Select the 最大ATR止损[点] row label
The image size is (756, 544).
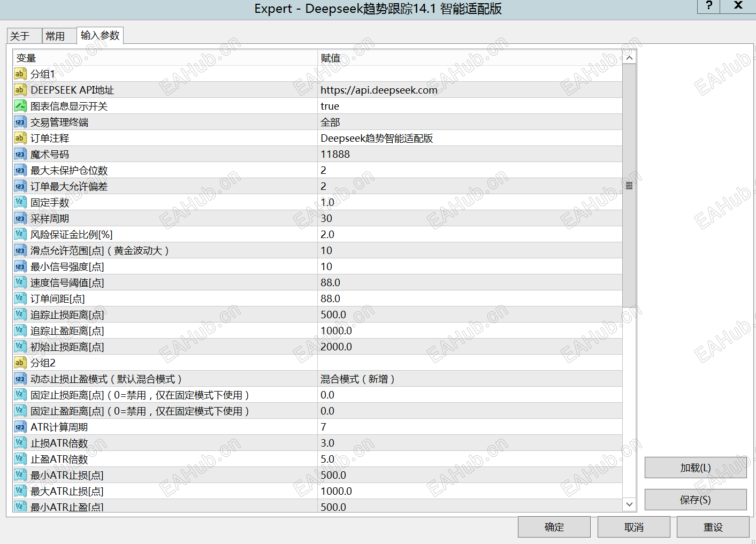point(67,492)
